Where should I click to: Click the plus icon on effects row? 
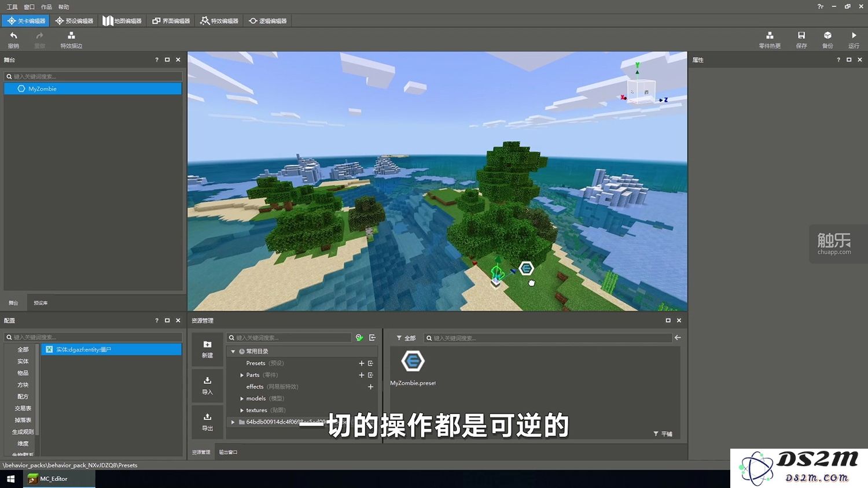point(370,387)
